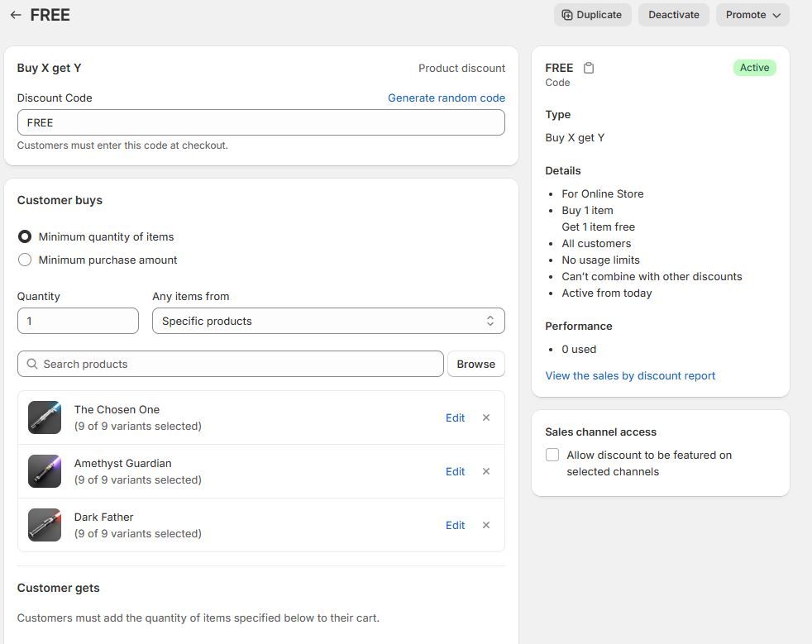The height and width of the screenshot is (644, 812).
Task: Copy the FREE discount code via clipboard icon
Action: (x=589, y=68)
